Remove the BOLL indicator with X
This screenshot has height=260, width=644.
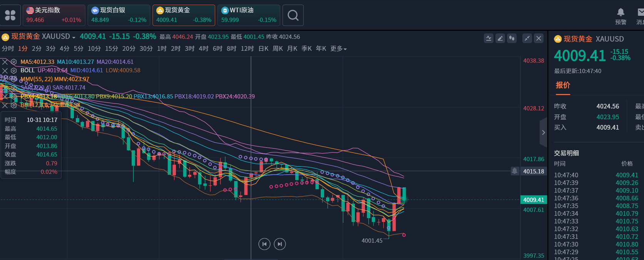pos(5,71)
